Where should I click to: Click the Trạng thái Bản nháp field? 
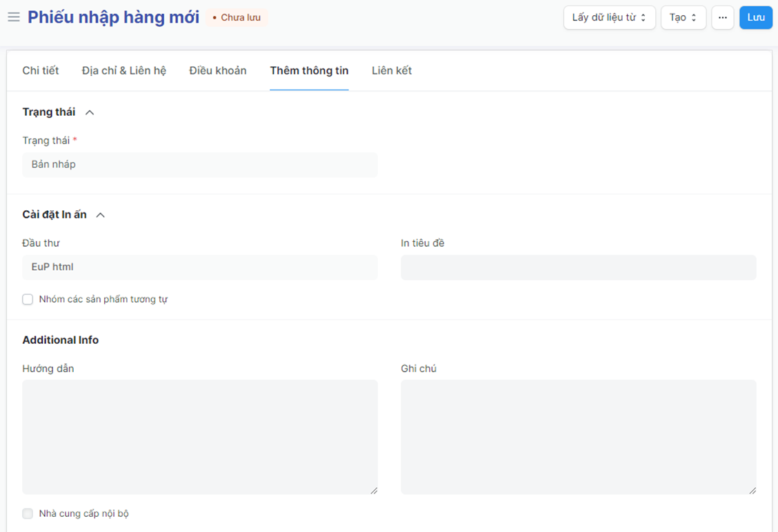(200, 165)
